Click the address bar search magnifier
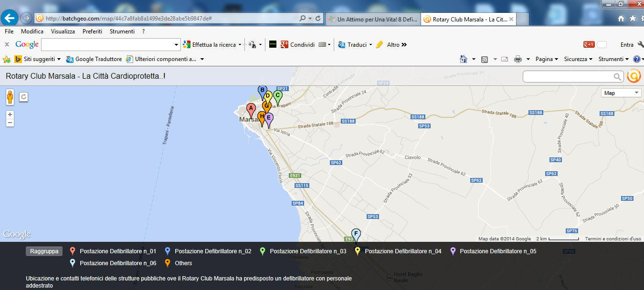This screenshot has width=644, height=290. [x=302, y=19]
